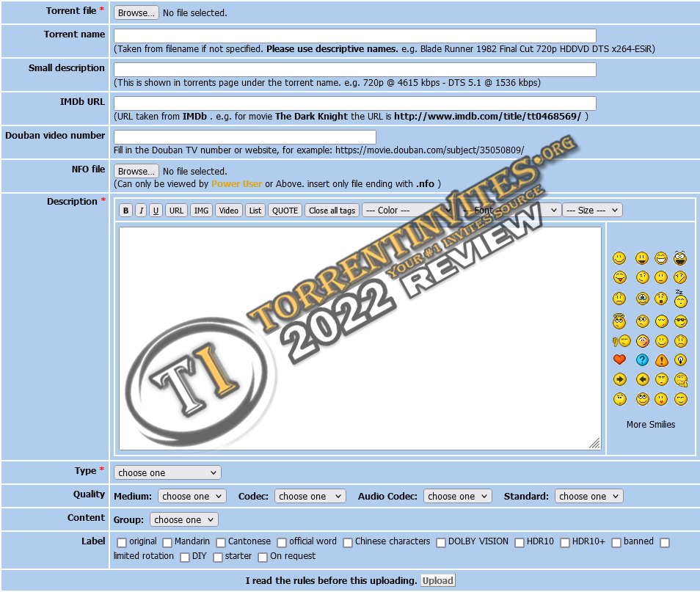Insert the thumbs down smiley
Image resolution: width=700 pixels, height=592 pixels.
coord(621,341)
